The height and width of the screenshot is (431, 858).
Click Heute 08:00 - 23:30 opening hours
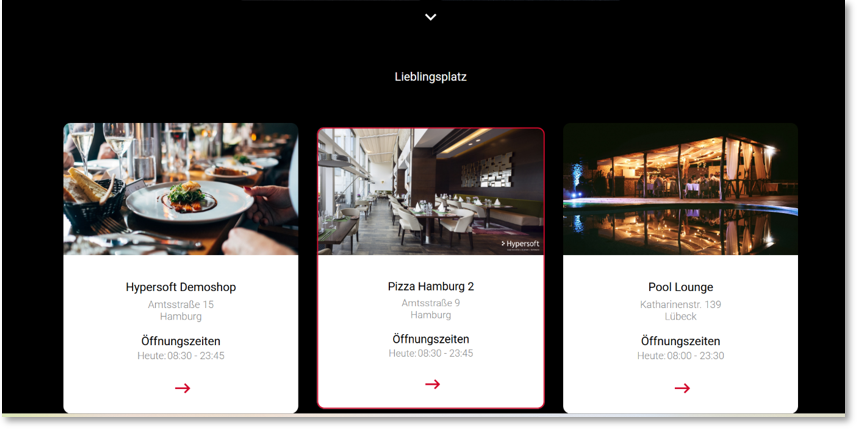680,356
